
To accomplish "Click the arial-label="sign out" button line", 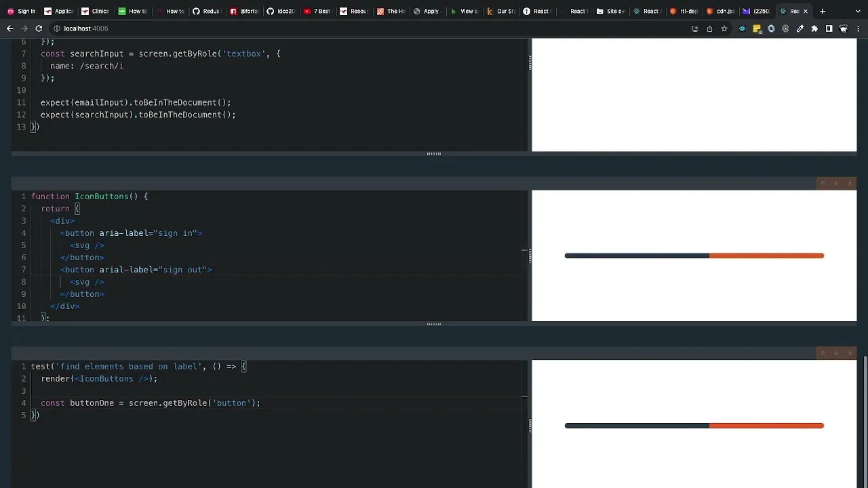I will (136, 270).
